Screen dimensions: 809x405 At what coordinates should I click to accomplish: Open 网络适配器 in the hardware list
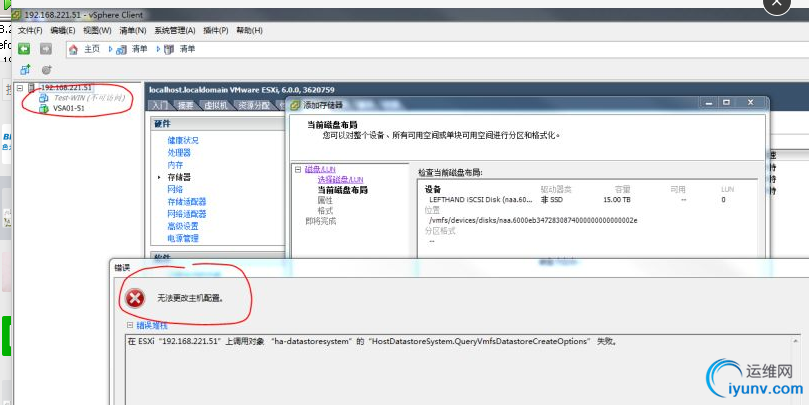(x=187, y=214)
